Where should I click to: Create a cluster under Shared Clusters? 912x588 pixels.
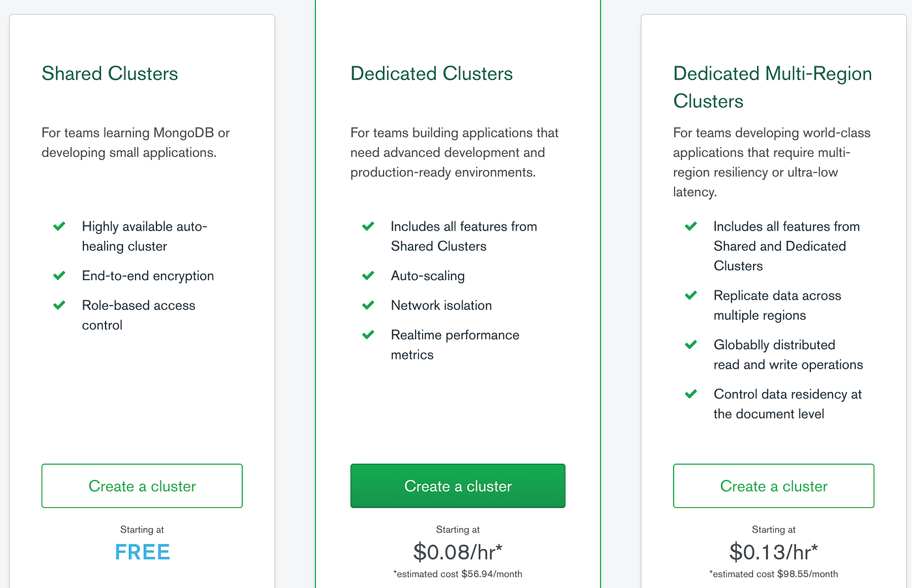pos(142,486)
